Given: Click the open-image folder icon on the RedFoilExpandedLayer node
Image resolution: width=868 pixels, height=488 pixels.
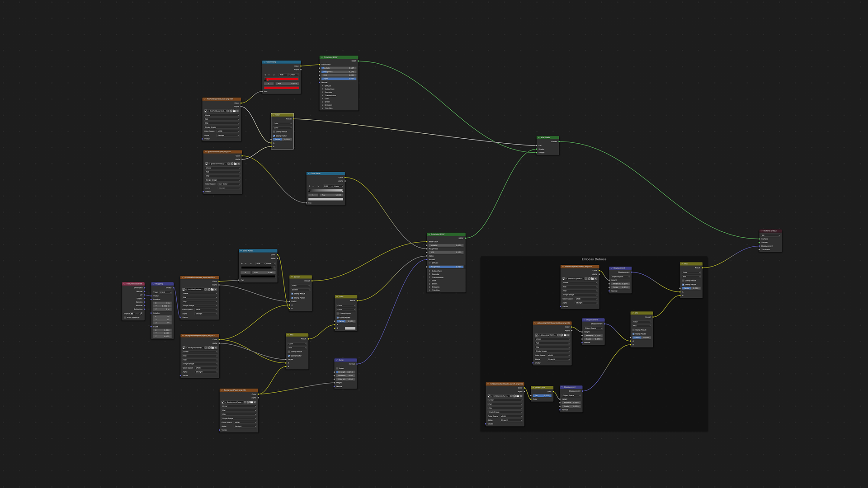Looking at the screenshot, I should click(234, 111).
